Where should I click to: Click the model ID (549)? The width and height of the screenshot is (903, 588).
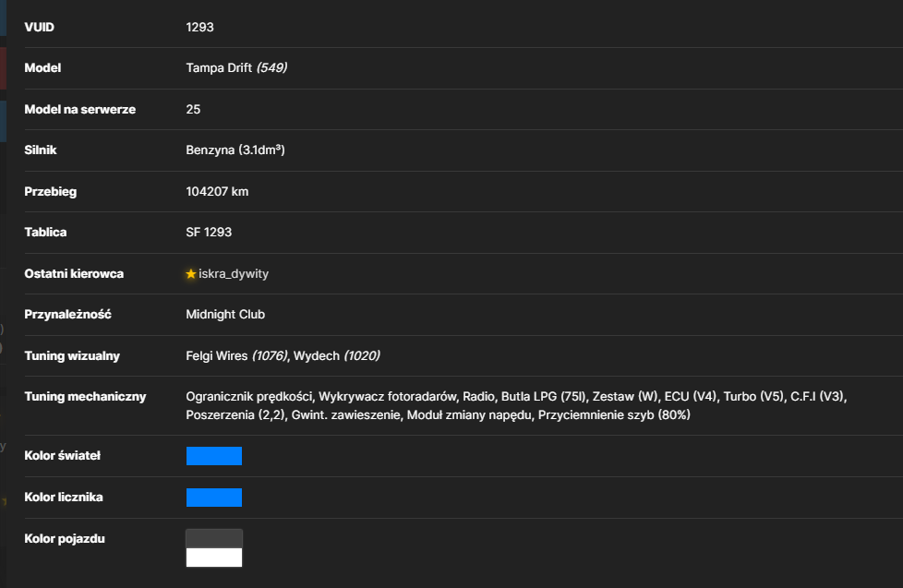pos(271,68)
